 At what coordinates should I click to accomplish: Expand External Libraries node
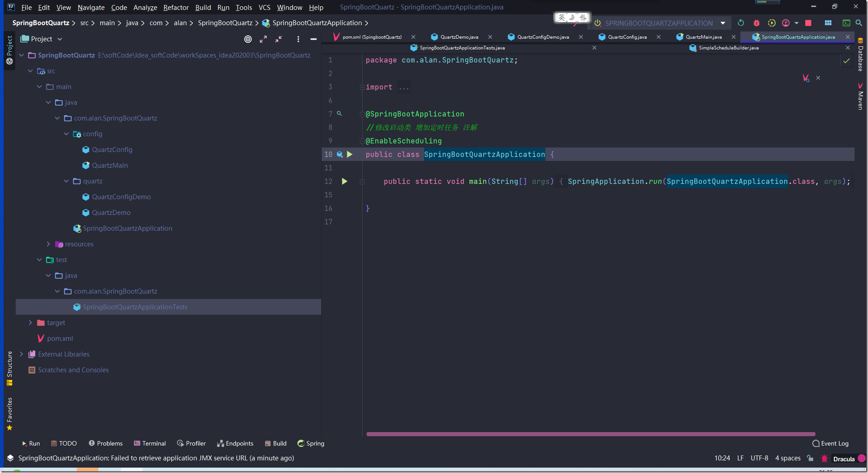[22, 354]
